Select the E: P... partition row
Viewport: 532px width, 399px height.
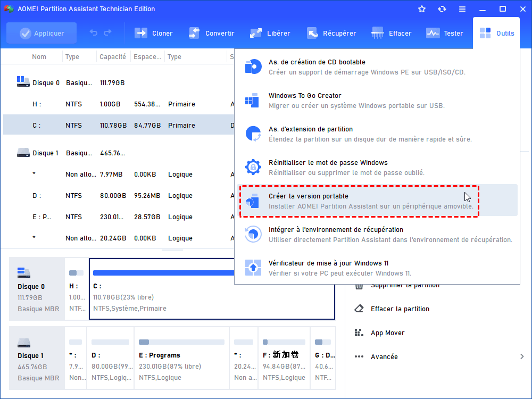tap(119, 217)
